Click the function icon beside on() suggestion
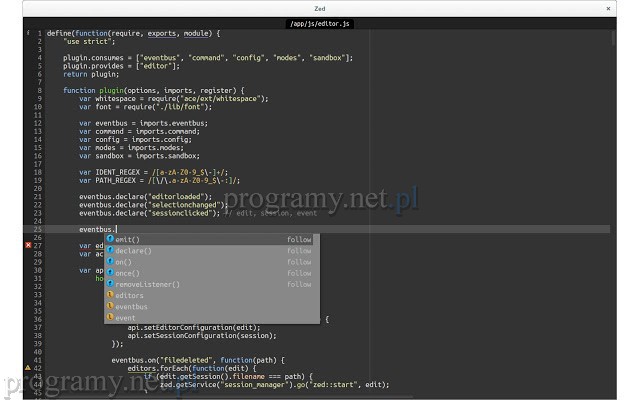This screenshot has height=400, width=640. click(x=110, y=262)
